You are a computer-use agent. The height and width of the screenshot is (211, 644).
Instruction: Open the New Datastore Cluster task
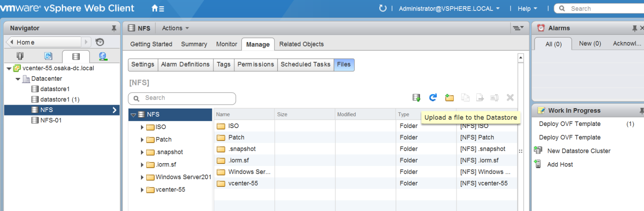(x=578, y=151)
